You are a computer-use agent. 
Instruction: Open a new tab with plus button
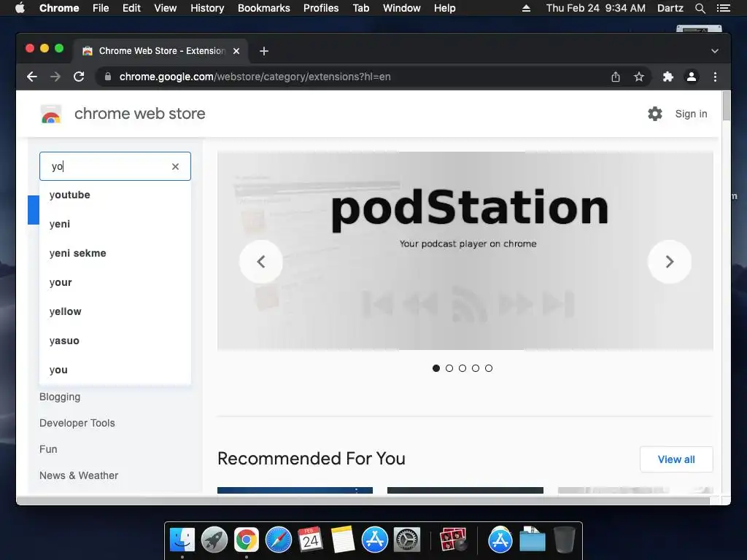tap(264, 51)
